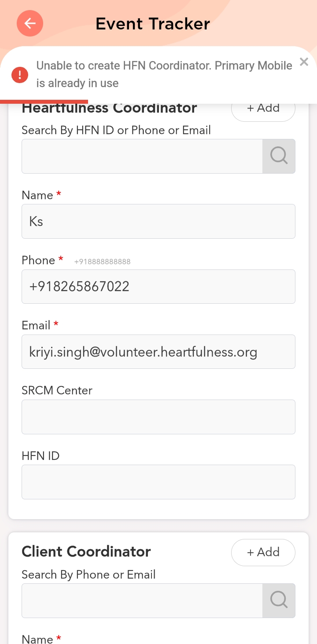The image size is (317, 644).
Task: Tap the Event Tracker page title
Action: tap(153, 24)
